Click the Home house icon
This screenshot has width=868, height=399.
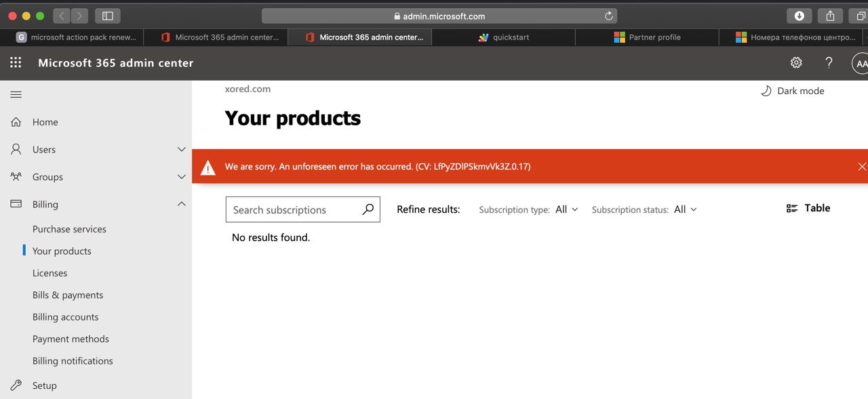coord(16,122)
